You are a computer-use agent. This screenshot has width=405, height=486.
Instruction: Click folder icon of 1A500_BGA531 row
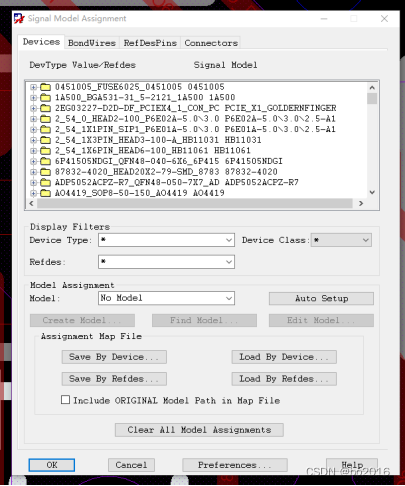click(x=45, y=98)
